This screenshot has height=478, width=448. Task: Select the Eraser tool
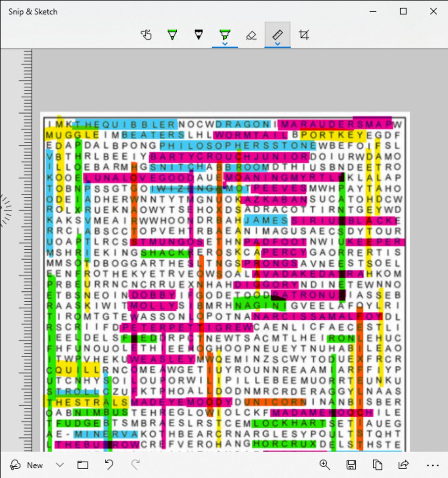251,35
